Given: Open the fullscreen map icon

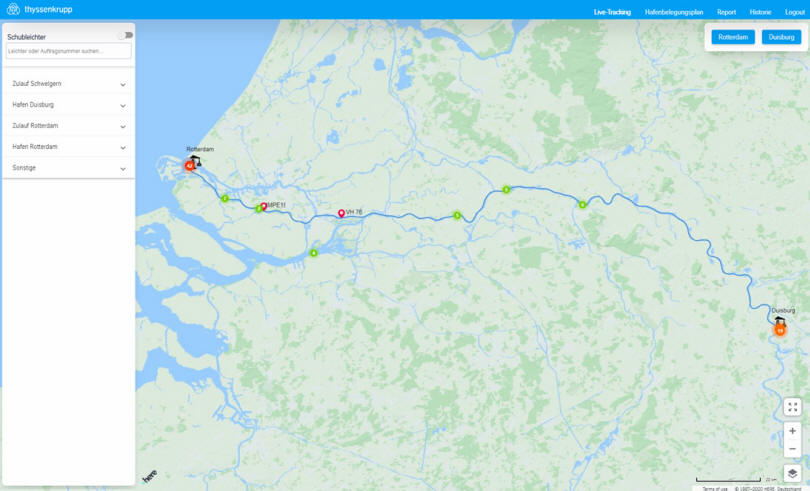Looking at the screenshot, I should (x=792, y=407).
